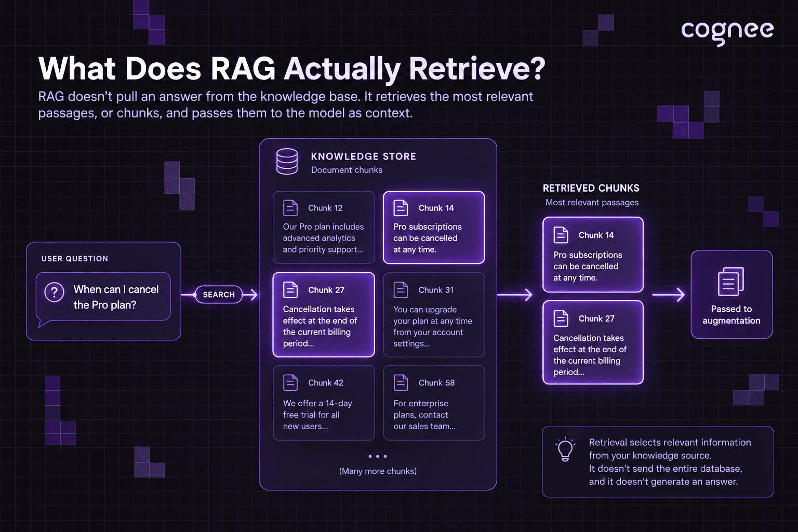Viewport: 798px width, 532px height.
Task: Click 'You can upgrade your plan' text
Action: tap(433, 326)
